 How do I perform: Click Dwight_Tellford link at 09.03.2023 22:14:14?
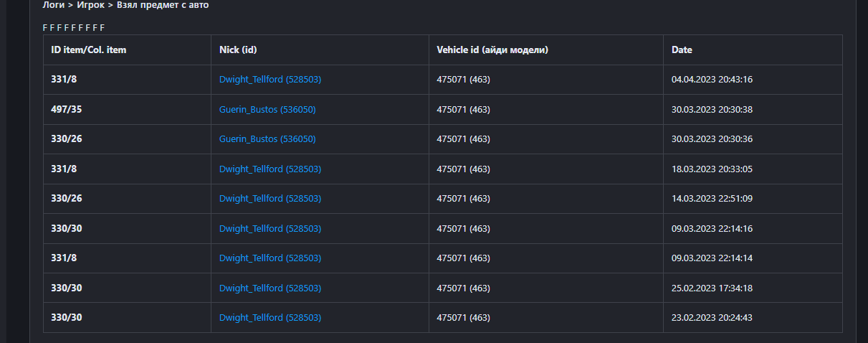point(270,258)
